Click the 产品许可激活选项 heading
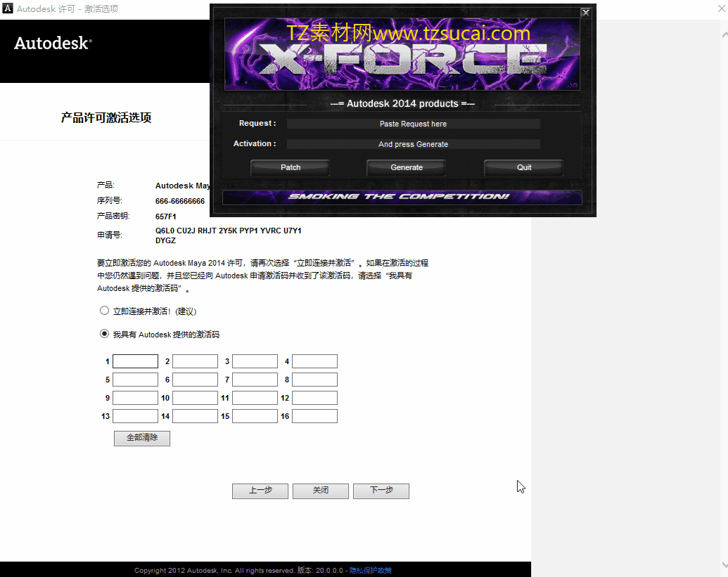This screenshot has width=728, height=577. click(106, 118)
